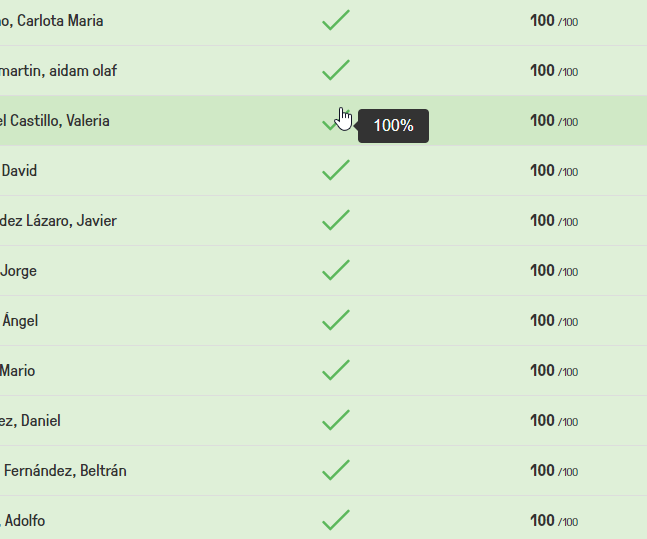Click the completion checkmark in David's row
647x539 pixels.
point(336,170)
